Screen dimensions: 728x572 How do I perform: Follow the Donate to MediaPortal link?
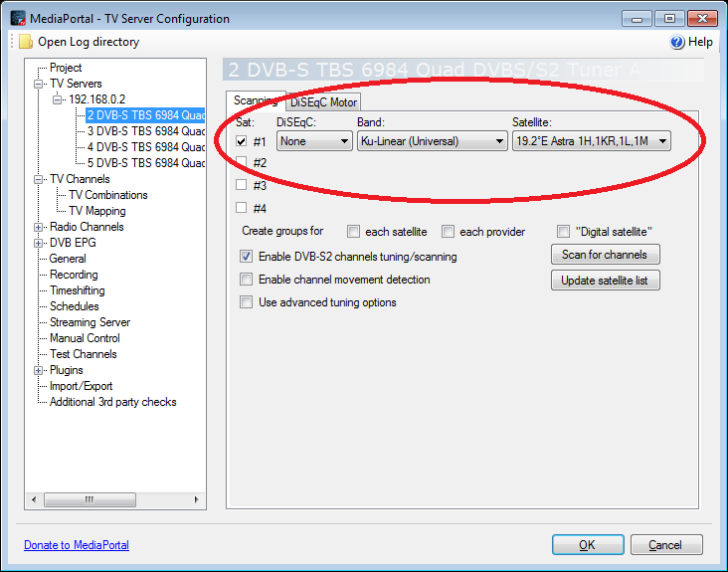coord(77,544)
